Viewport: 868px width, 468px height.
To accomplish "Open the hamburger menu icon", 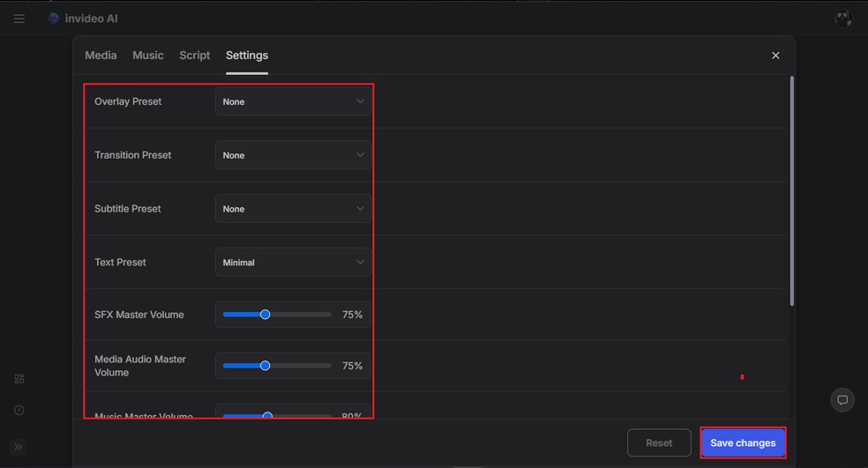I will (x=19, y=19).
